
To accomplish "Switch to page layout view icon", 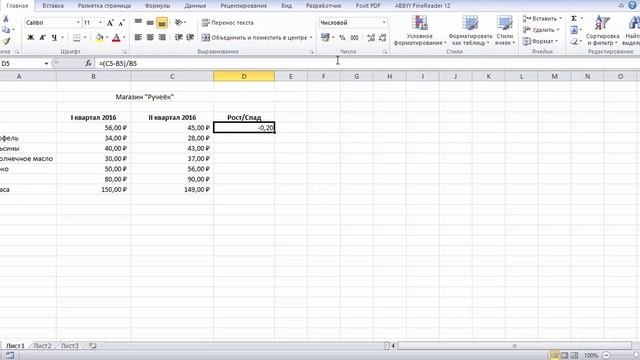I will (x=564, y=356).
